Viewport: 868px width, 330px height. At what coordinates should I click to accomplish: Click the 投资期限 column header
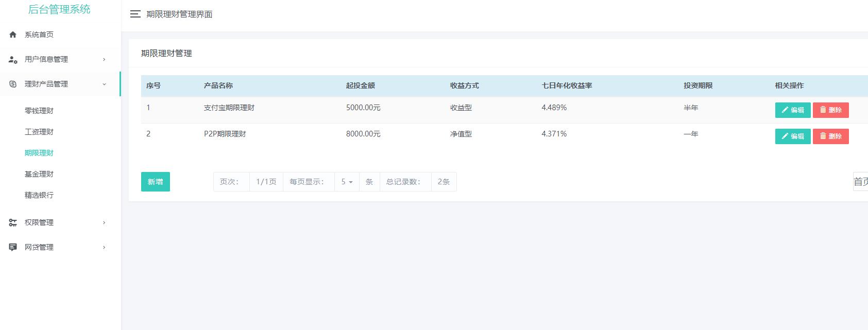(x=699, y=85)
